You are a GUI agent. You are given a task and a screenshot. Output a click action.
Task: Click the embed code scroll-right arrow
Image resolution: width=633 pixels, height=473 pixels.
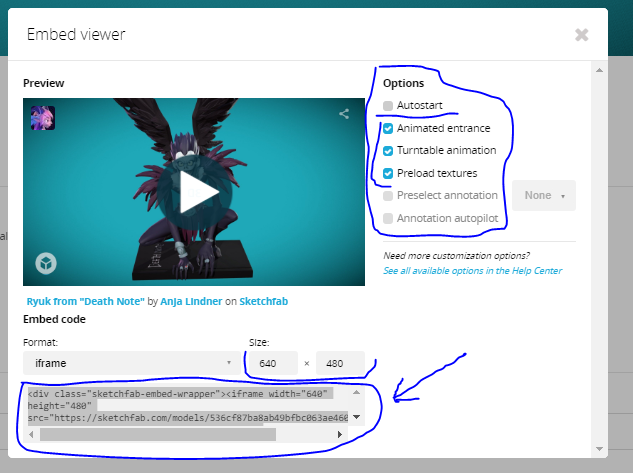340,435
